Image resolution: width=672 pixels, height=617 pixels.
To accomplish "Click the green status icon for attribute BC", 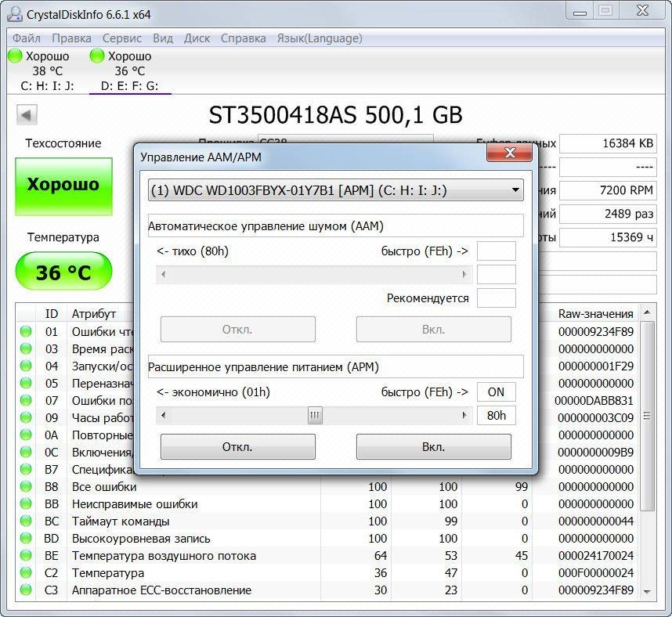I will coord(26,521).
